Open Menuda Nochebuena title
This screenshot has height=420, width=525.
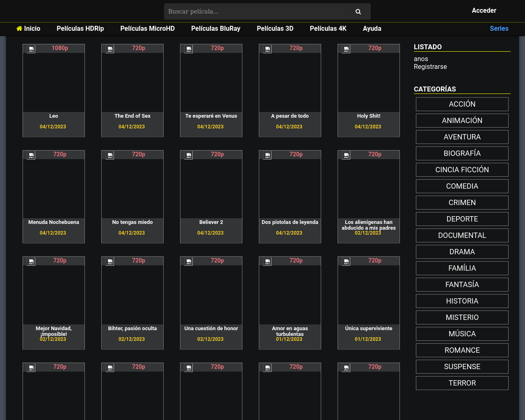[54, 222]
